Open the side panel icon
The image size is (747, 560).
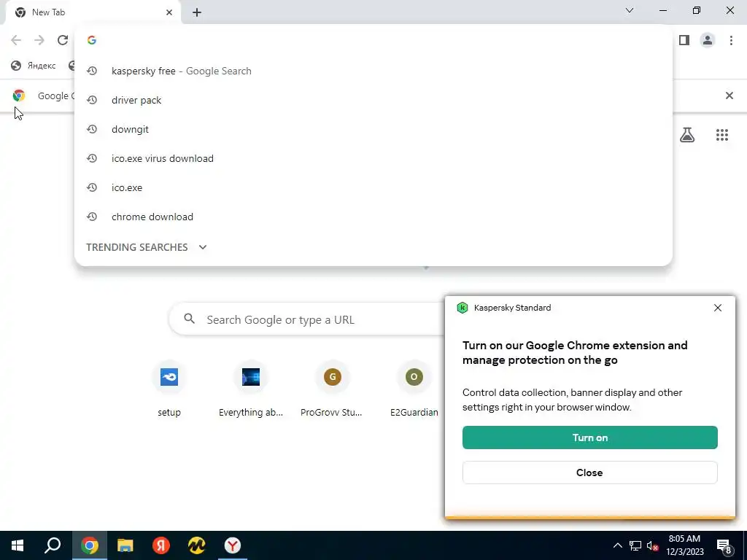[684, 40]
